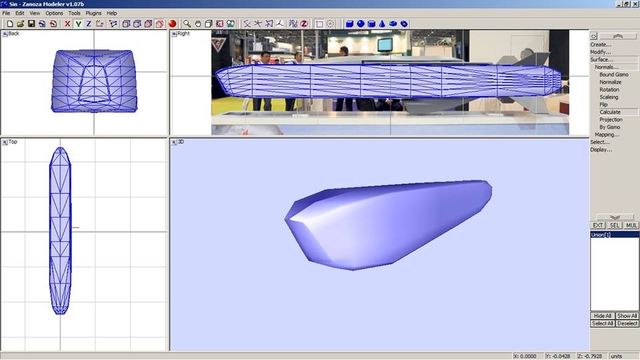Toggle the green Y axis lock
Screen dimensions: 640x360
click(x=78, y=24)
